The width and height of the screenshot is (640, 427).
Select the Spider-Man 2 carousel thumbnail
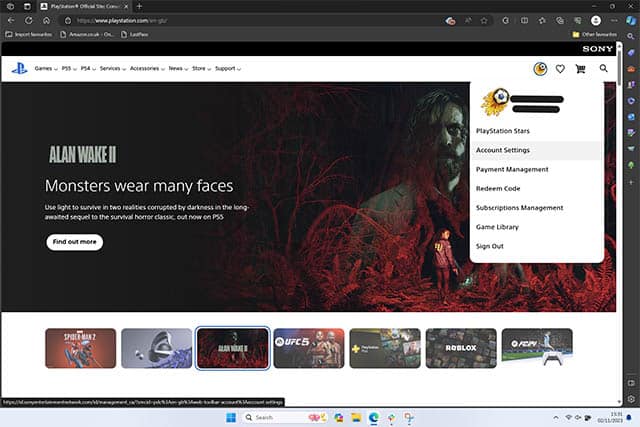click(x=80, y=348)
